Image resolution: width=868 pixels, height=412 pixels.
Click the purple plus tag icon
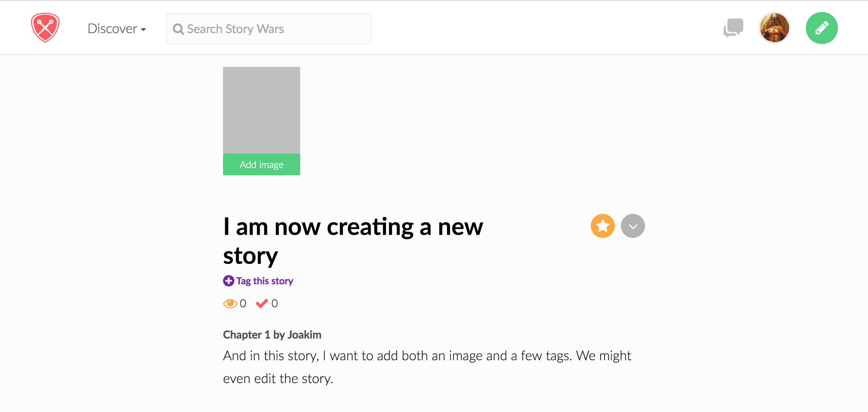coord(228,281)
